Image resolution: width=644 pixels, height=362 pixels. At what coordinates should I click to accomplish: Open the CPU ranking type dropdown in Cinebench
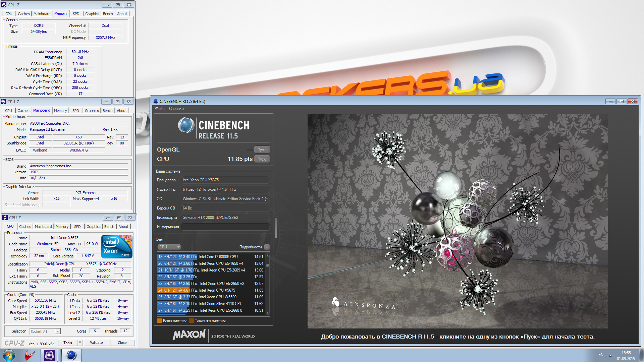click(169, 247)
